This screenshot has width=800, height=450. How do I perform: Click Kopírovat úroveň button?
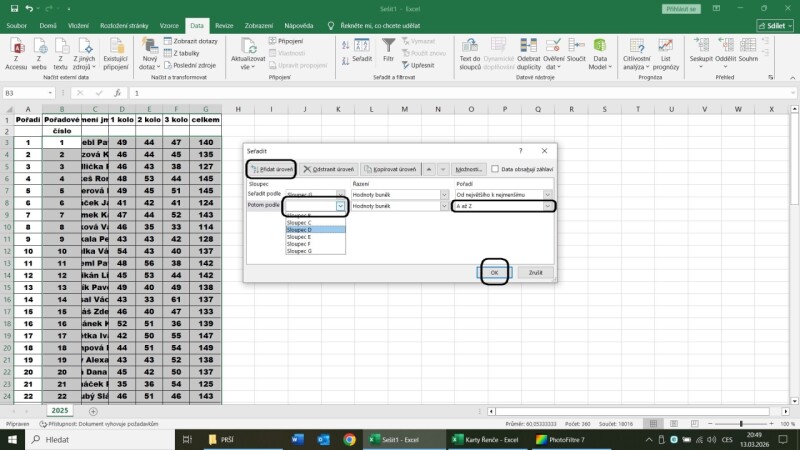coord(391,169)
